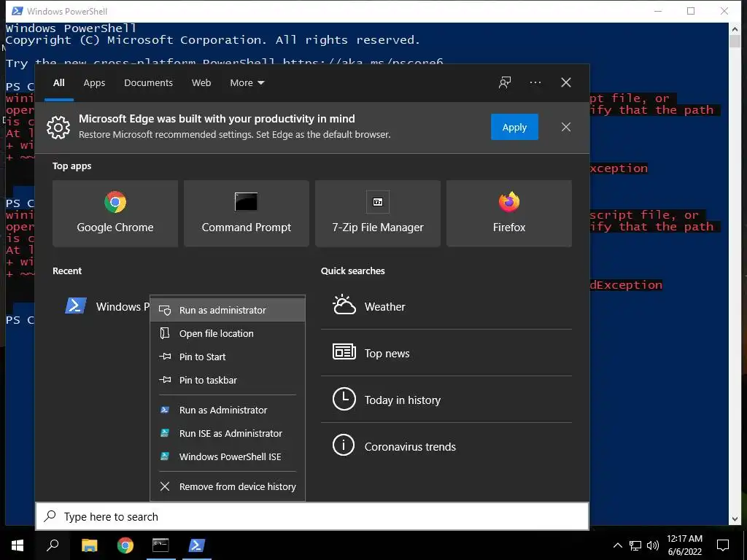
Task: Open the Top news quick search
Action: pyautogui.click(x=446, y=353)
